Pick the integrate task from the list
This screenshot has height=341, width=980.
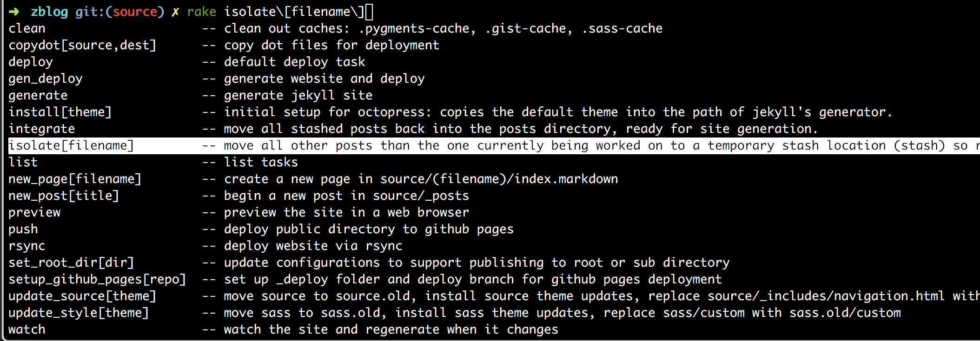coord(42,129)
